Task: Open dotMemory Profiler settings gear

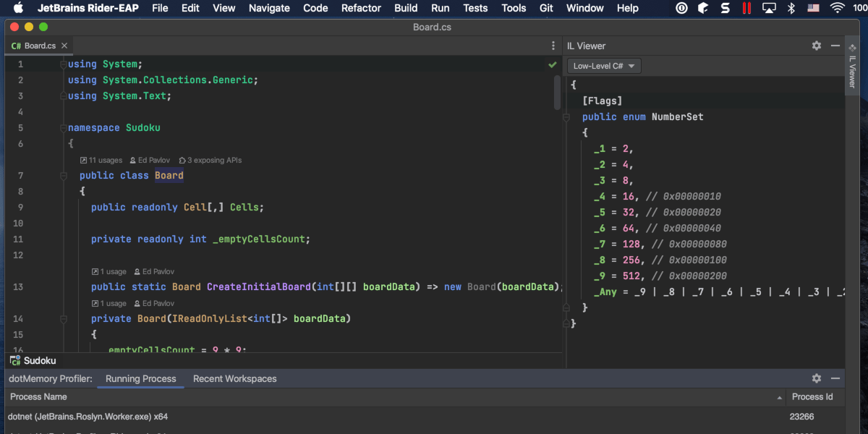Action: click(817, 378)
